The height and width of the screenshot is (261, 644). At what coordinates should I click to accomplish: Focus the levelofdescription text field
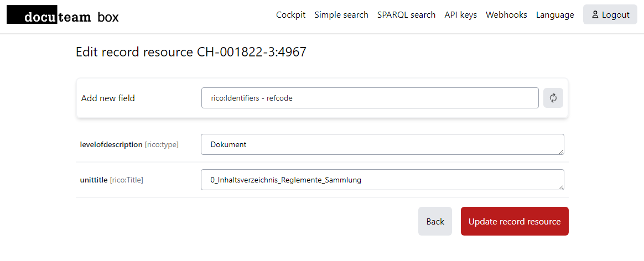382,144
